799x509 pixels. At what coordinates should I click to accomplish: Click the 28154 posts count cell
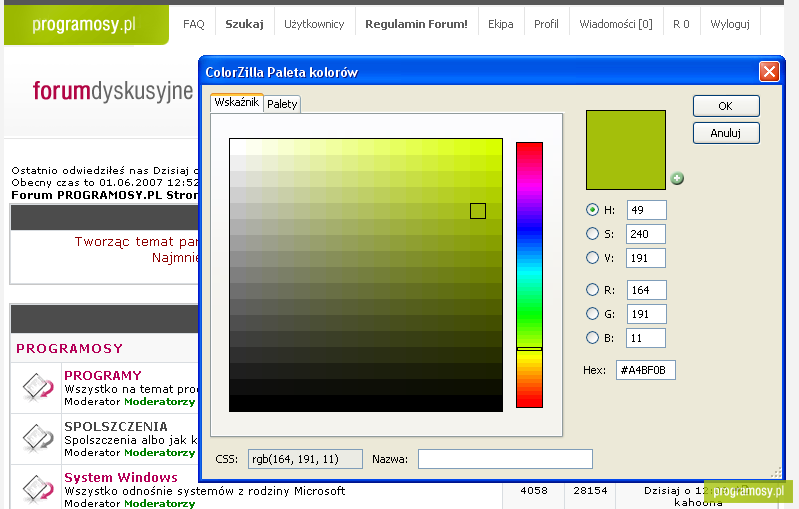(x=590, y=490)
